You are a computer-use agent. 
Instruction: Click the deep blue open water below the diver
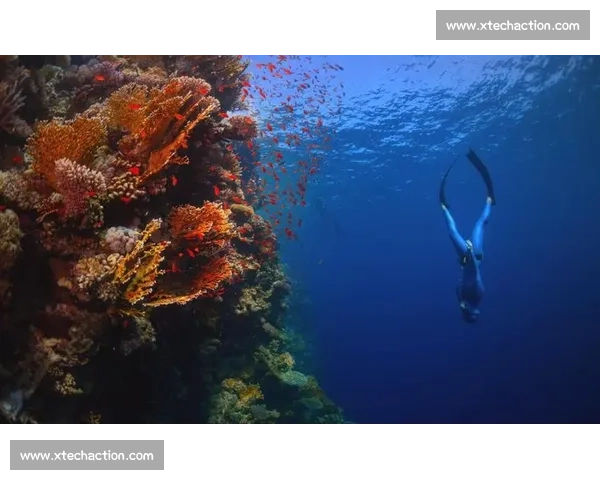[x=470, y=380]
